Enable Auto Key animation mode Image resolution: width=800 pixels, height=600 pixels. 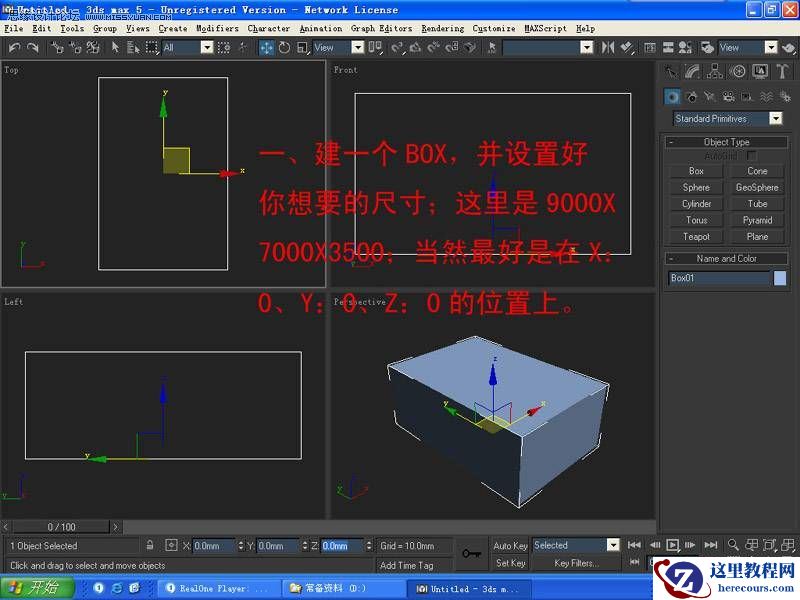pos(512,545)
